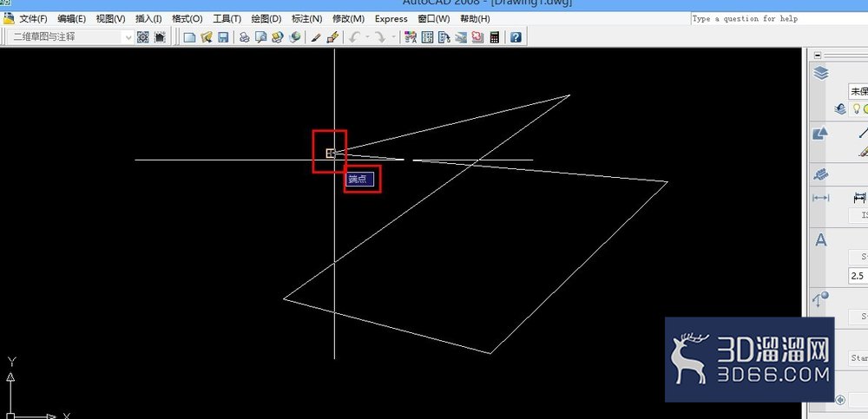Click the Help question mark icon
The width and height of the screenshot is (868, 419).
516,37
